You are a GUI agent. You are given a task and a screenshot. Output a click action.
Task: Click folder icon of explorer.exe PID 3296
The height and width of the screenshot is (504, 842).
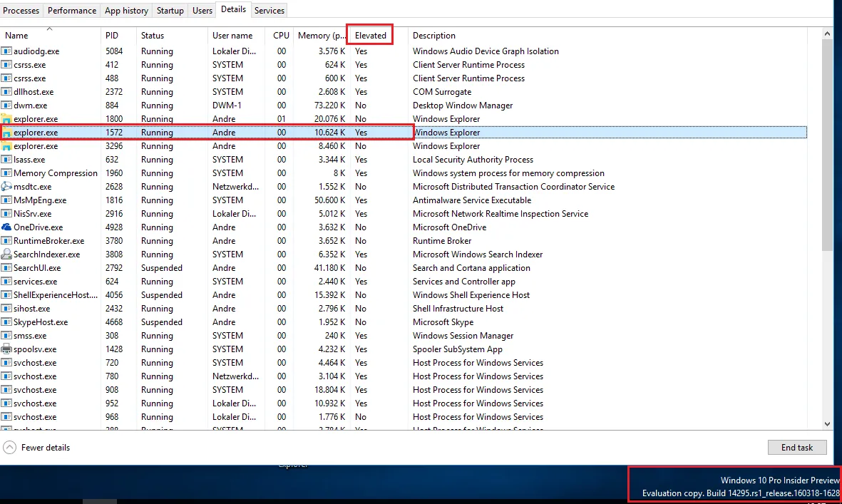(x=6, y=146)
